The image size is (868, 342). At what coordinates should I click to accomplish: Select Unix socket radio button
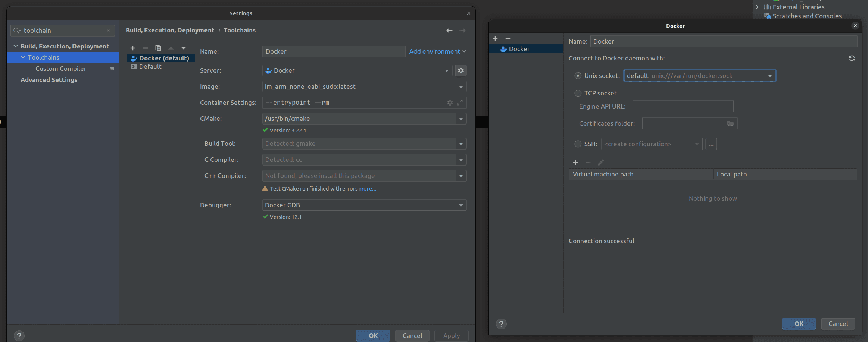click(x=578, y=76)
